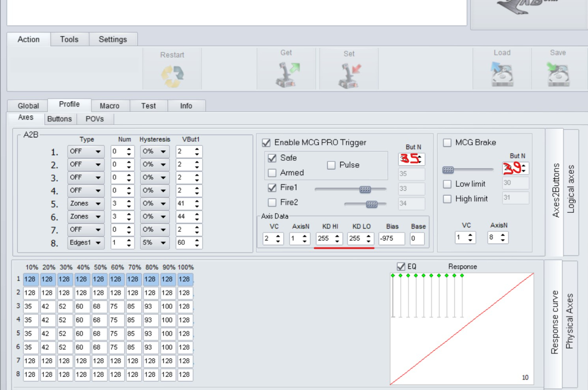This screenshot has height=390, width=588.
Task: Adjust the Fire1 slider handle
Action: [x=365, y=189]
